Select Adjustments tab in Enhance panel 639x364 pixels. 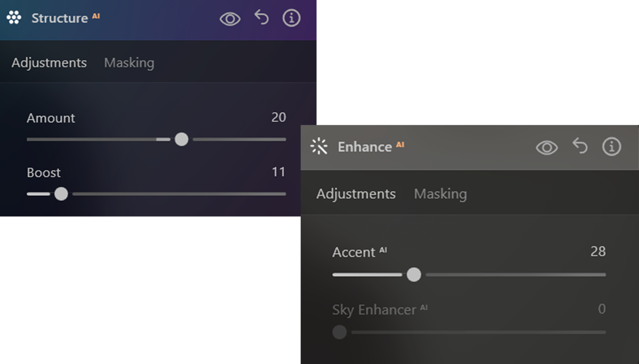(356, 194)
